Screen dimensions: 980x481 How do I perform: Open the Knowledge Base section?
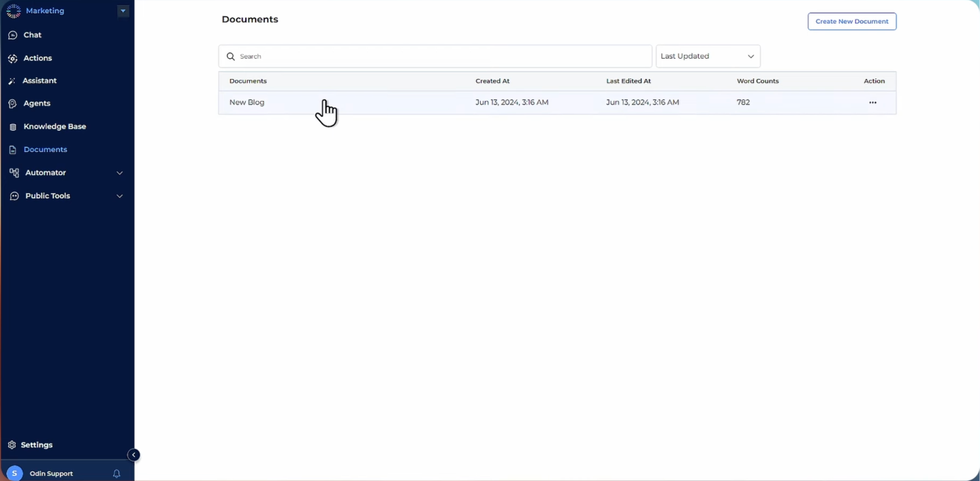[x=56, y=126]
